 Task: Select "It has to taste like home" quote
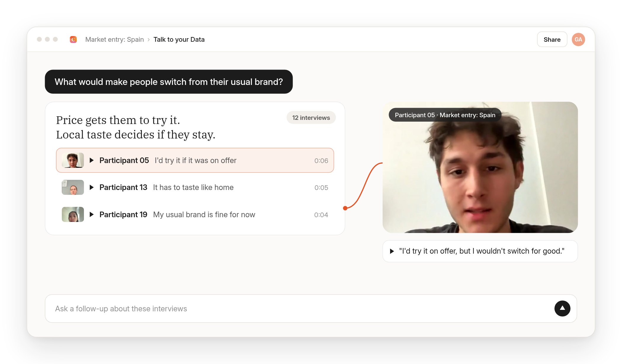(193, 187)
